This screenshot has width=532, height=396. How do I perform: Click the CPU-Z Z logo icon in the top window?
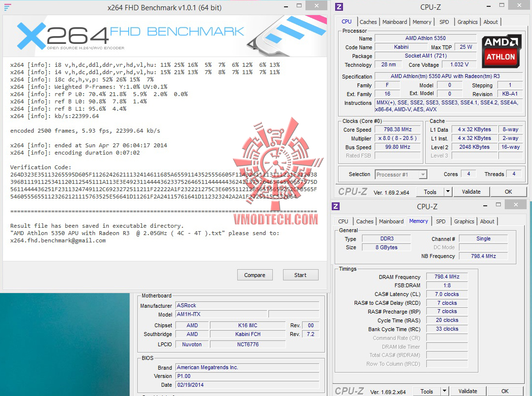pyautogui.click(x=339, y=7)
